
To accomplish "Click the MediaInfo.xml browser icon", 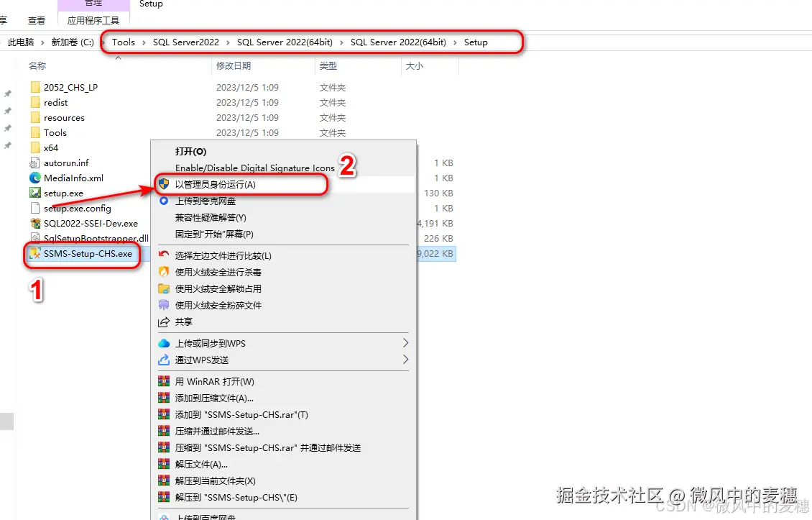I will click(34, 178).
